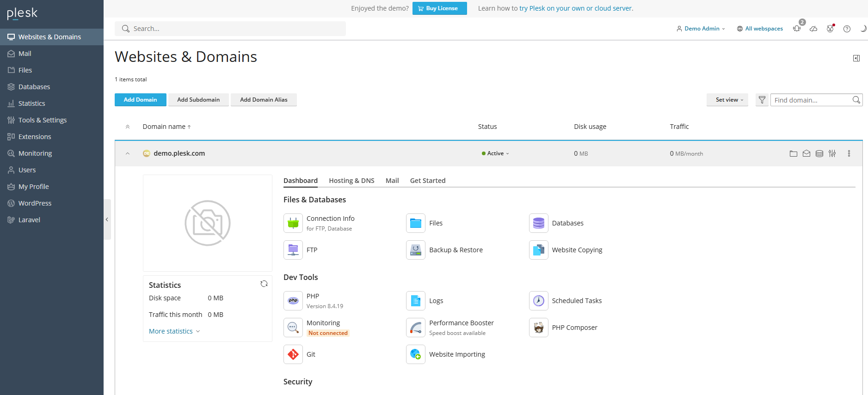
Task: Click the filter funnel icon
Action: pyautogui.click(x=762, y=100)
